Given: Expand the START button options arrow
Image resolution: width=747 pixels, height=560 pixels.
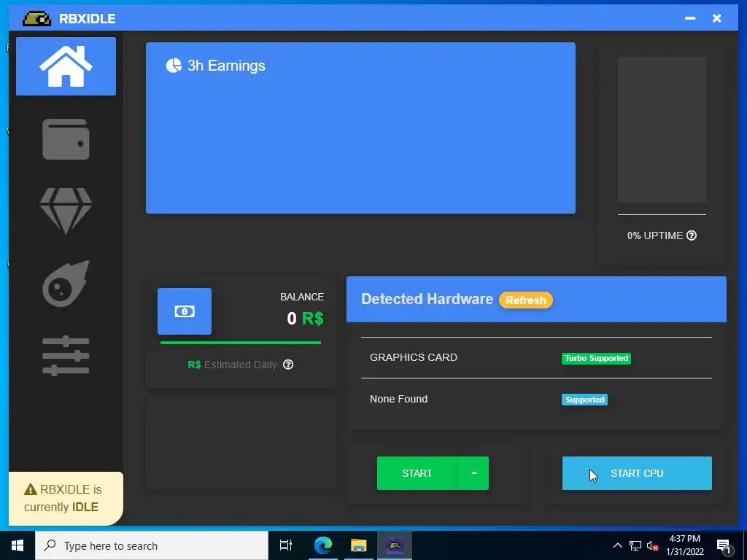Looking at the screenshot, I should pos(473,473).
